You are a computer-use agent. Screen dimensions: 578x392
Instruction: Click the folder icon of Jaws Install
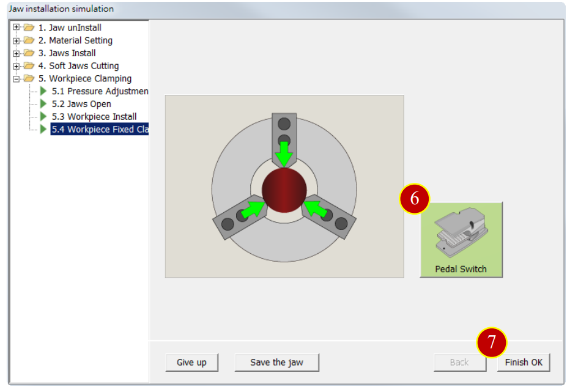(x=29, y=53)
